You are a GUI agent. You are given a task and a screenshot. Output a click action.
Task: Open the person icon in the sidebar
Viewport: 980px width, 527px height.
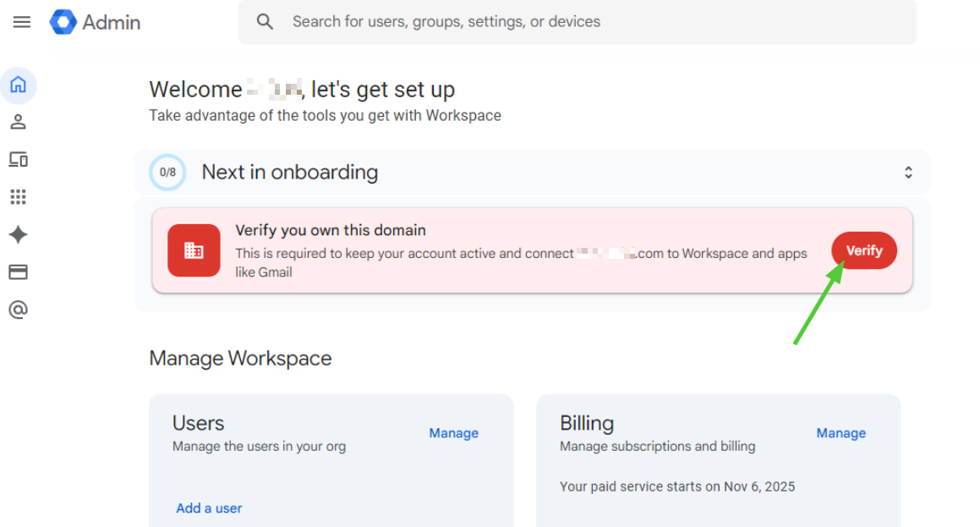tap(19, 122)
